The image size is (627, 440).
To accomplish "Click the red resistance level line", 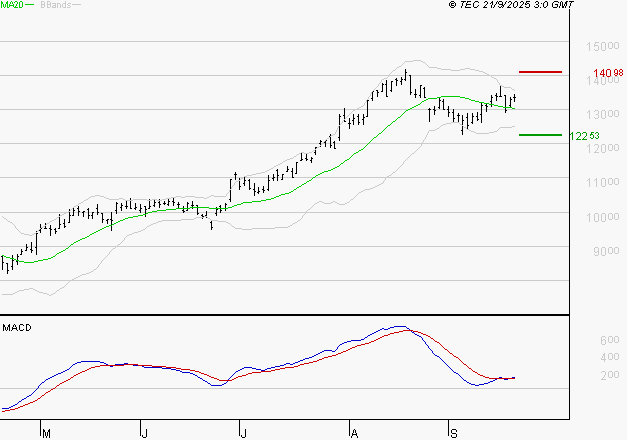I will [x=540, y=72].
